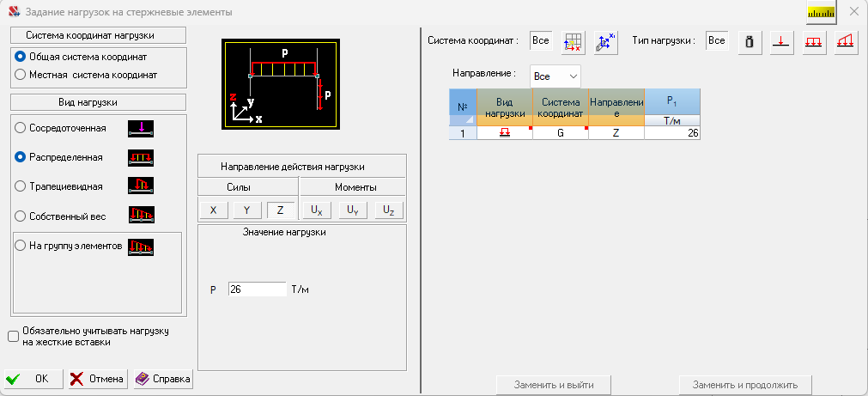The image size is (868, 396).
Task: Open the Направление dropdown
Action: (555, 76)
